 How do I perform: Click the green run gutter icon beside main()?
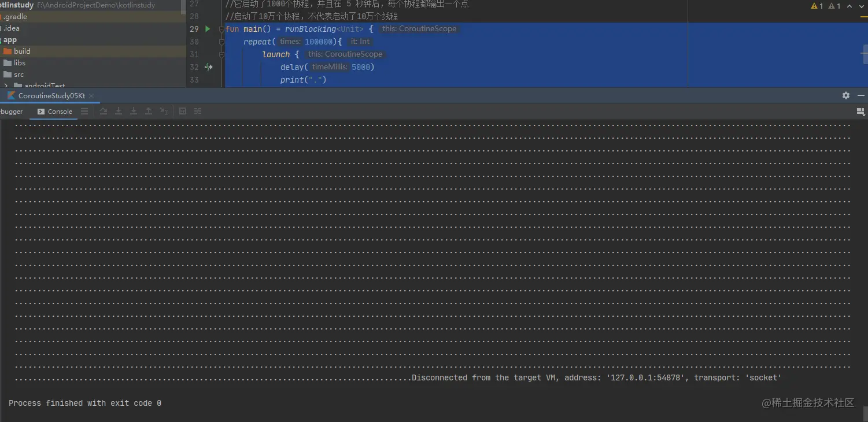tap(208, 29)
